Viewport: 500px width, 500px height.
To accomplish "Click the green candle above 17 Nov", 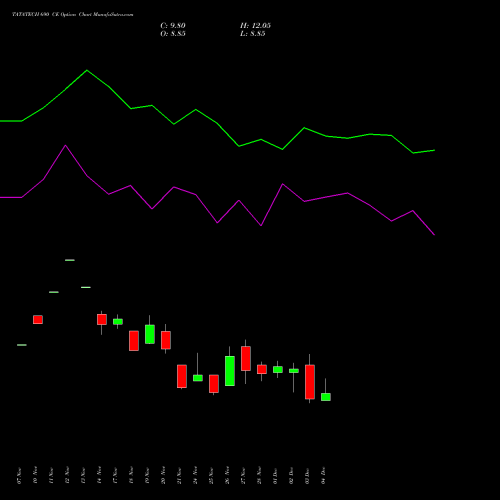I will point(118,322).
